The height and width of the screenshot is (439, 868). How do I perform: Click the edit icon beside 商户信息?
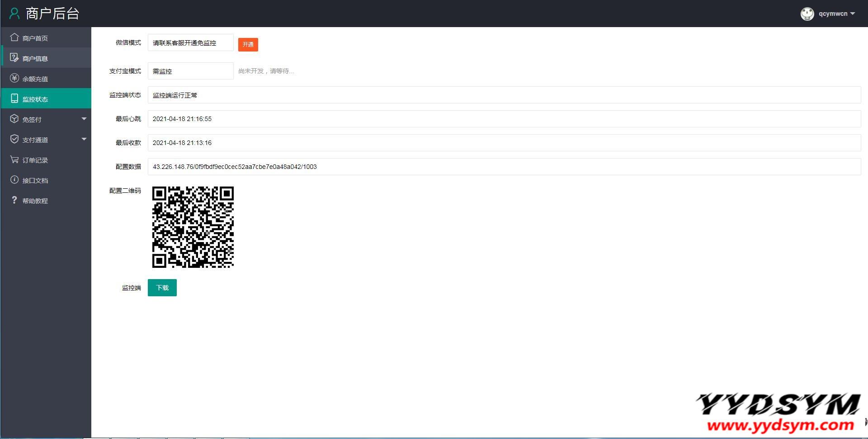click(14, 58)
